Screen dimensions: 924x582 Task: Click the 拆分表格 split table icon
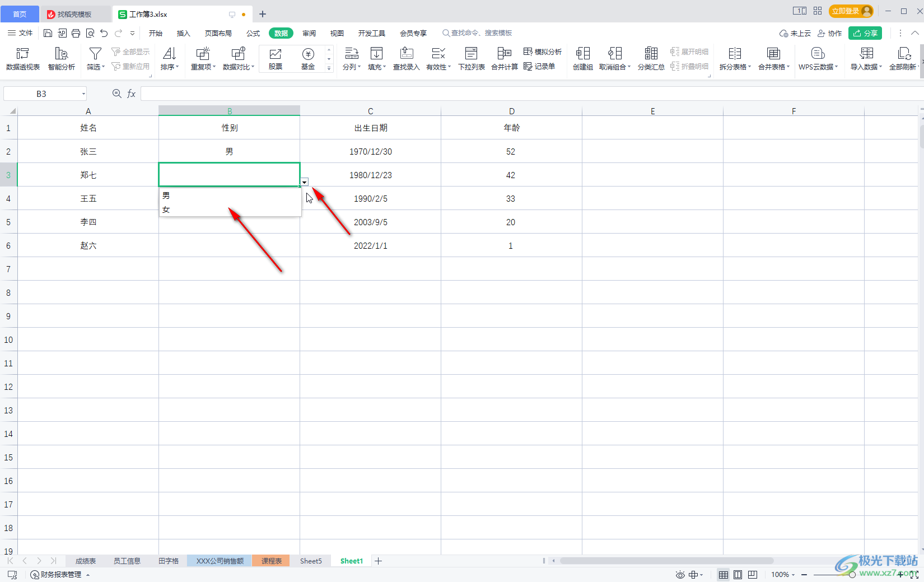tap(735, 53)
